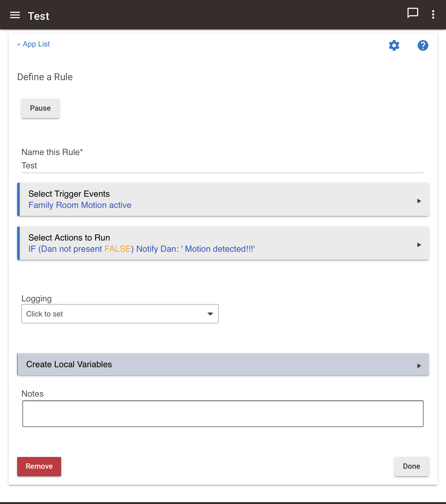Open the three-dot overflow menu
This screenshot has height=504, width=446.
[433, 14]
